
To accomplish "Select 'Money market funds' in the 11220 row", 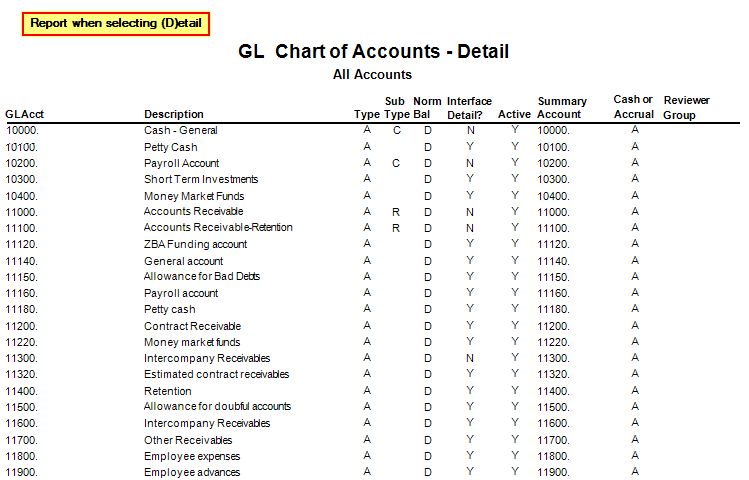I will coord(192,342).
